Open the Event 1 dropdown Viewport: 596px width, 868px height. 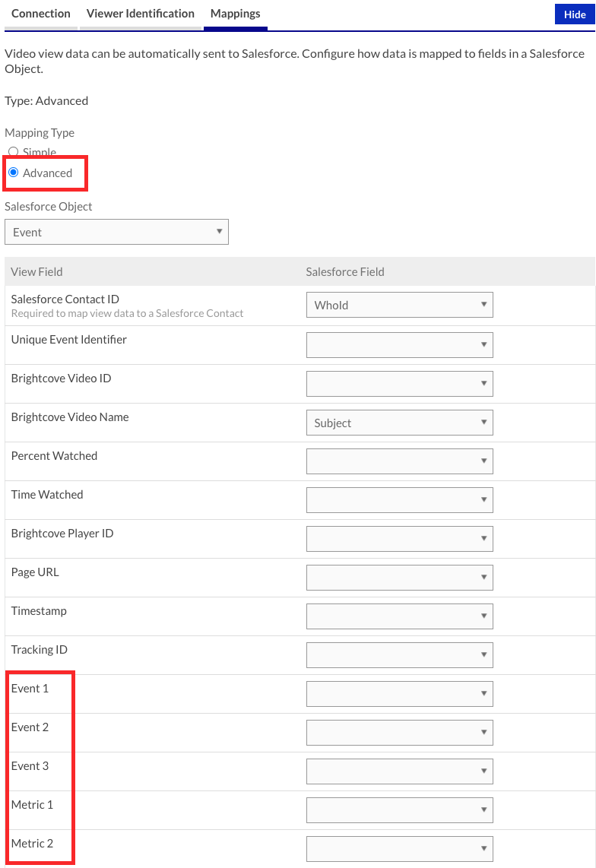pyautogui.click(x=399, y=693)
